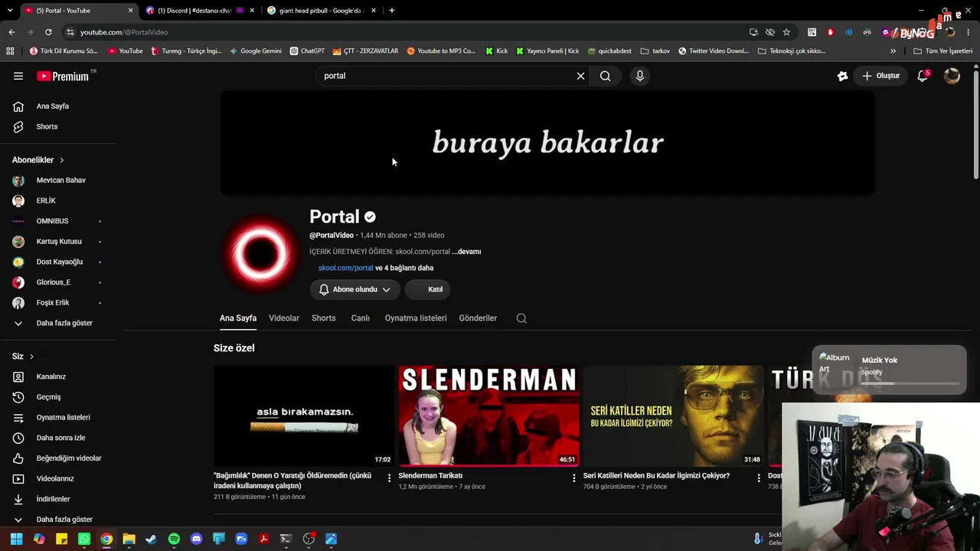980x551 pixels.
Task: Play the Bağımlılık cigarette video thumbnail
Action: pyautogui.click(x=304, y=416)
